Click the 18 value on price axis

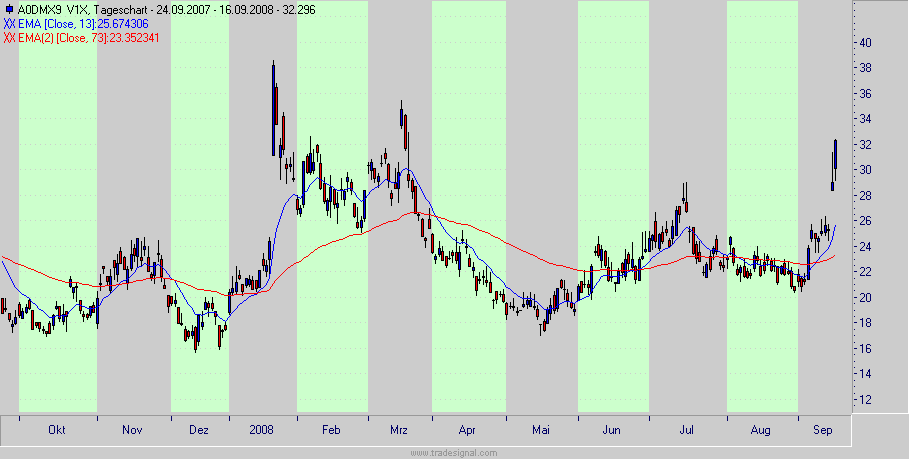pos(865,323)
